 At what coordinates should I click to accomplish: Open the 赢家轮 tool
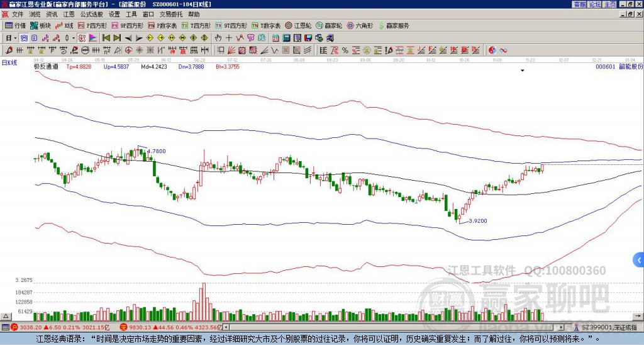329,26
